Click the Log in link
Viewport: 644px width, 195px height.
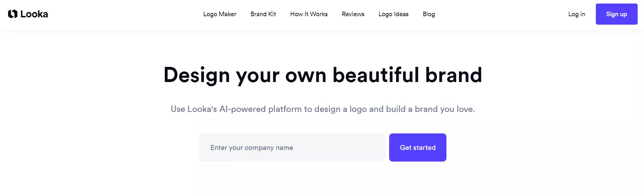(577, 14)
